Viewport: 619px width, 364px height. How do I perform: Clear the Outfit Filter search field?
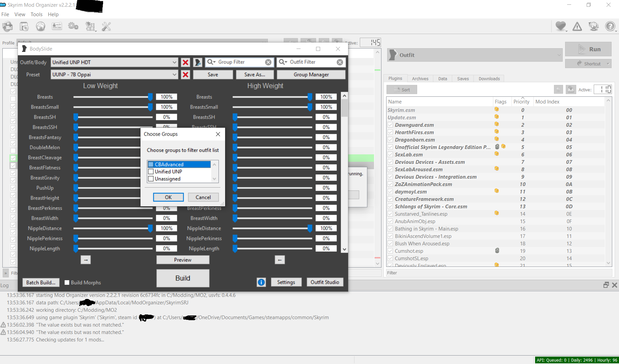point(340,62)
